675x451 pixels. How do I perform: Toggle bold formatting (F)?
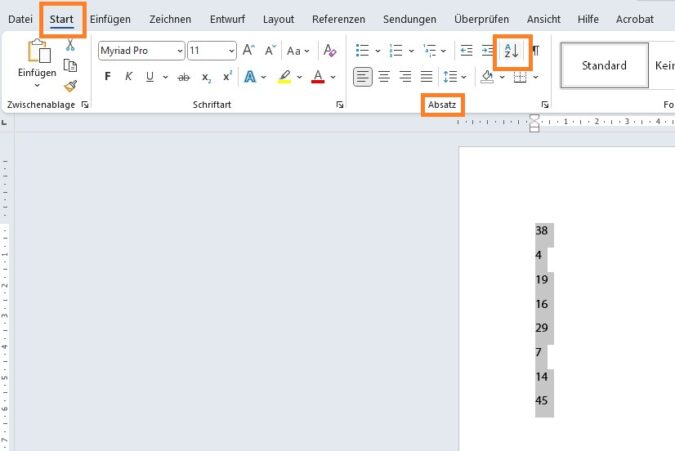(x=108, y=77)
